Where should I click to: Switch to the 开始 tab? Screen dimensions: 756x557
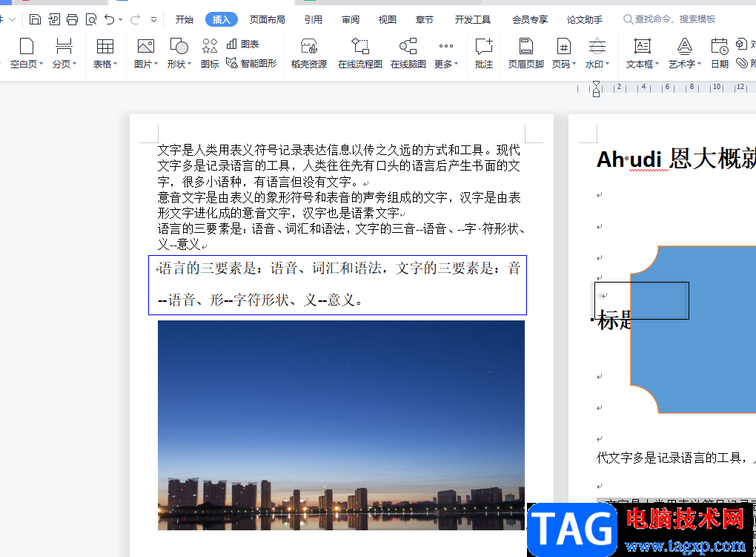coord(184,19)
